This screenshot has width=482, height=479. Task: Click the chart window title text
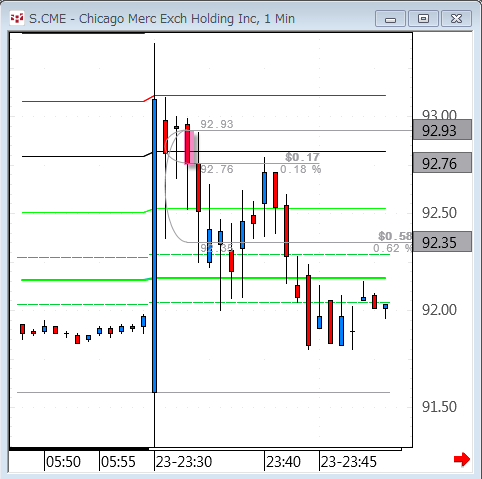pos(162,19)
